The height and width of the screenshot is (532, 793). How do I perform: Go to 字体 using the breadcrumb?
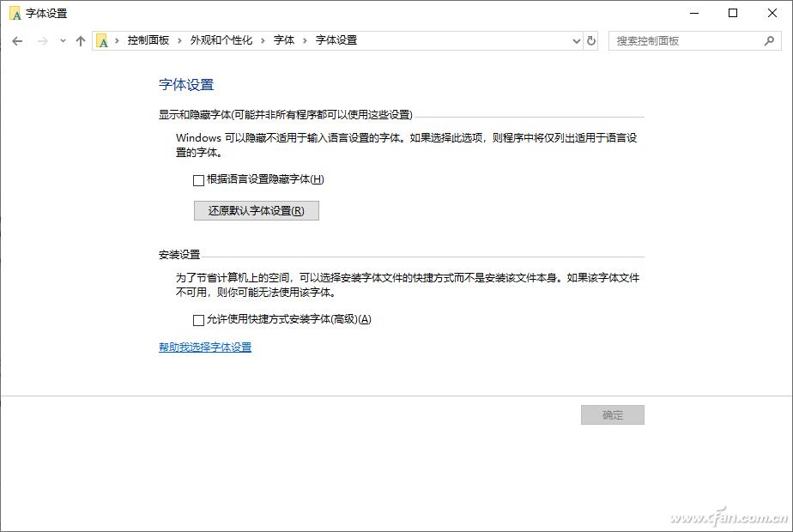(x=283, y=39)
